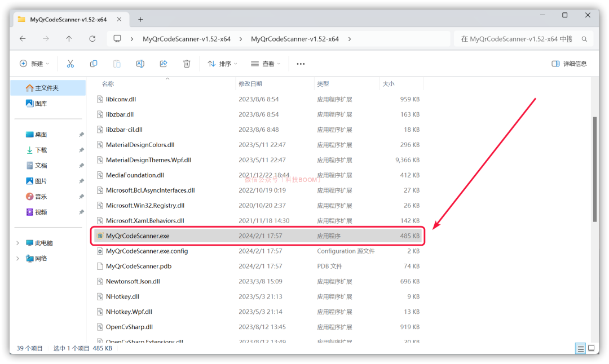Click the Cut scissors icon
609x364 pixels.
tap(70, 64)
